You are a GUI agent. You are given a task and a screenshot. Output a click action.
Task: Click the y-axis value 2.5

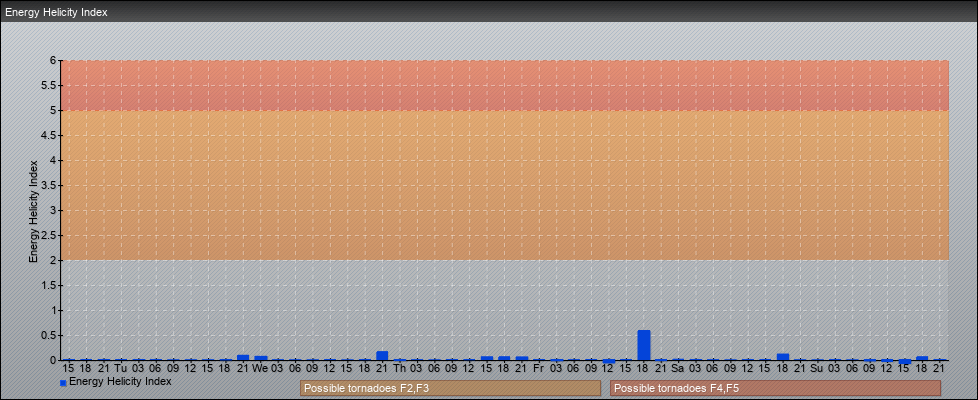(x=49, y=235)
